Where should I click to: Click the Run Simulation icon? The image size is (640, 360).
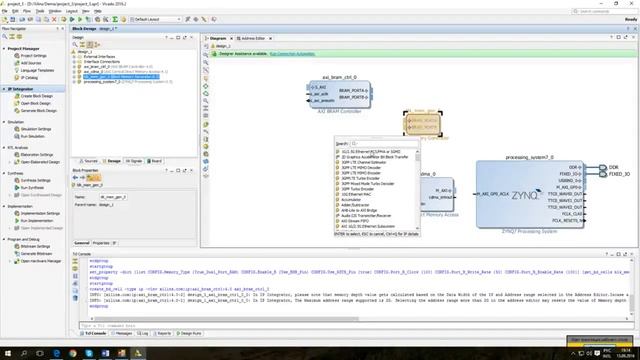tap(17, 136)
